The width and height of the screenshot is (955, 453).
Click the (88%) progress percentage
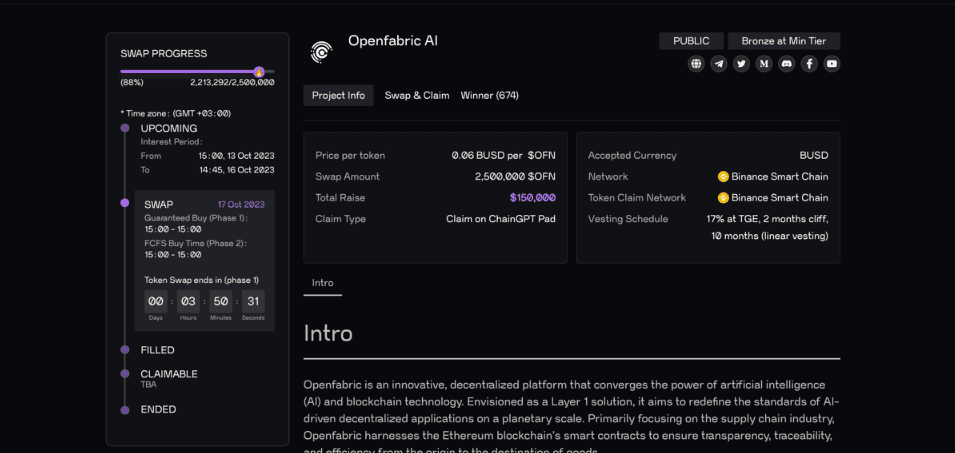(132, 83)
